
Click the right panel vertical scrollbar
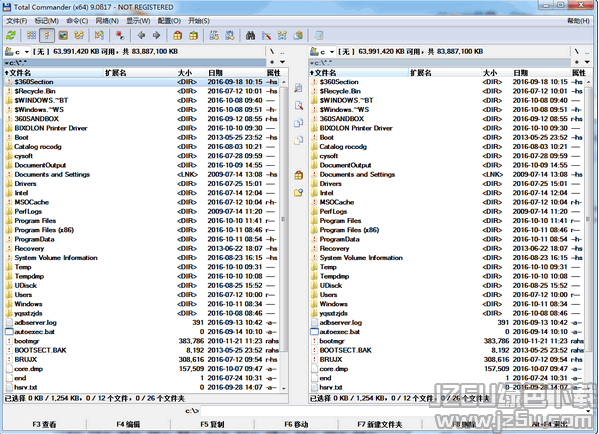click(588, 235)
